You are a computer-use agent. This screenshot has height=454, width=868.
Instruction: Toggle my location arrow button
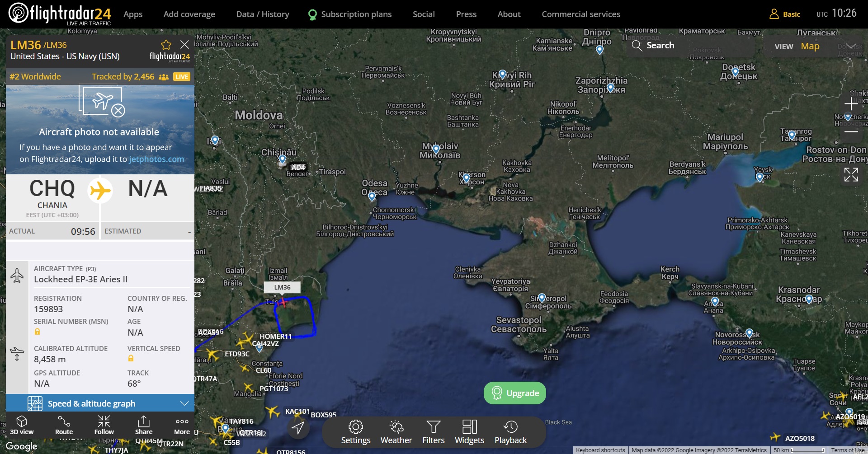[298, 428]
